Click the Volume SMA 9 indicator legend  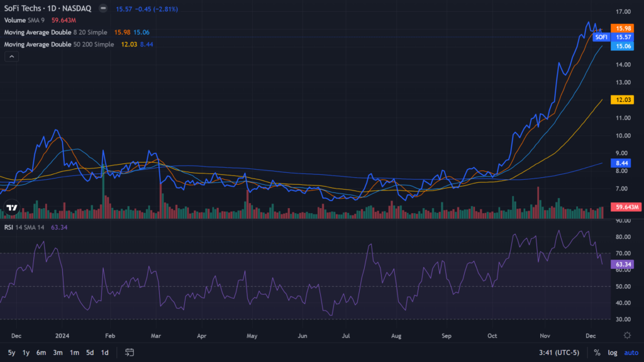pyautogui.click(x=25, y=20)
